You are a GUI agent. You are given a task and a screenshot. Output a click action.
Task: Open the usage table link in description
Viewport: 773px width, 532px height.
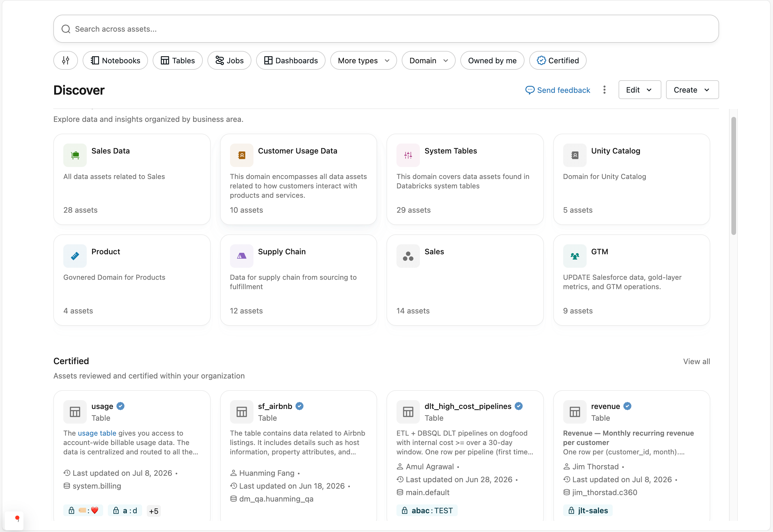pos(97,433)
